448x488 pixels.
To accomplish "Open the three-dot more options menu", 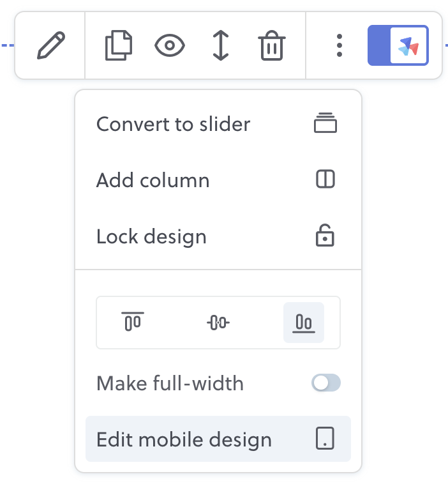I will pos(340,45).
